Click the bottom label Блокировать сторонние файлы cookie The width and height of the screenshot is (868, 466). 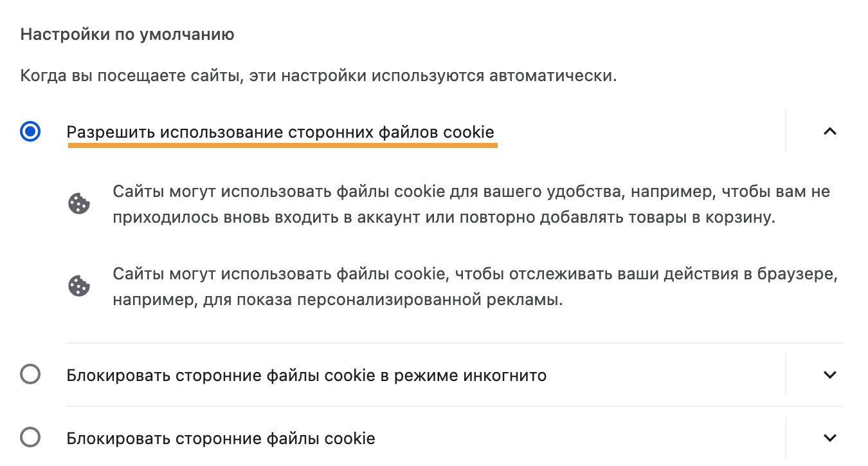coord(221,438)
